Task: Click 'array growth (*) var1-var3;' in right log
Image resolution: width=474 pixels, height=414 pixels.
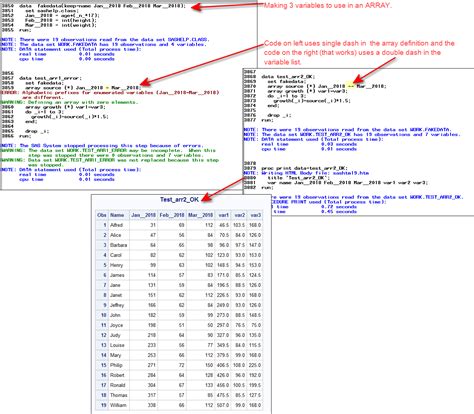Action: coord(307,91)
